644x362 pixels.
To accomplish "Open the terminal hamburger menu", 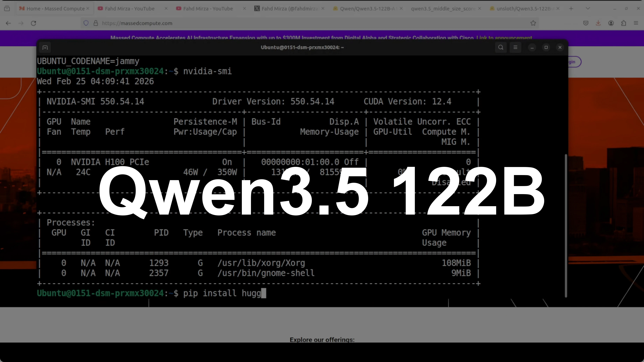I will point(515,47).
